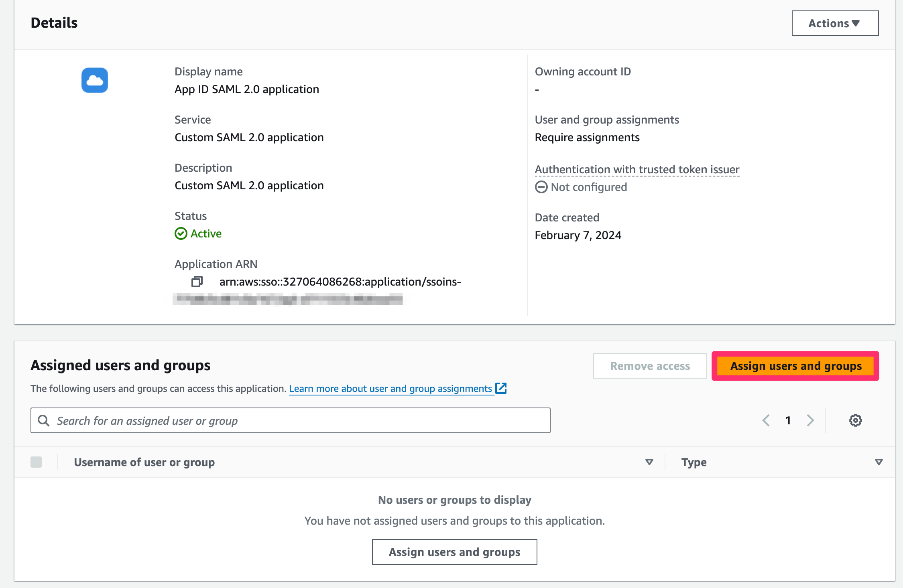Click the external link icon beside Learn more

(501, 388)
